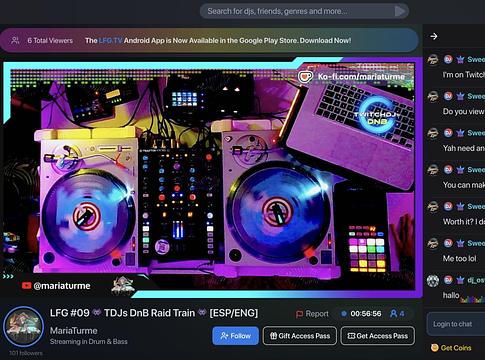Click the Streaming in Drum & Bass text
The width and height of the screenshot is (485, 360).
[x=89, y=342]
